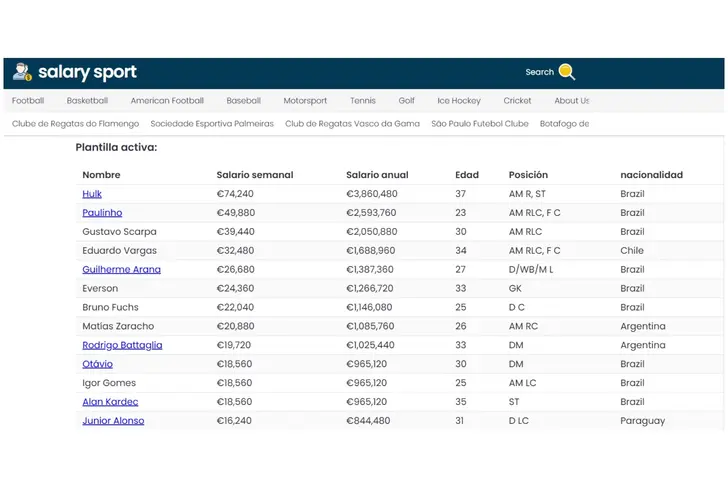This screenshot has width=728, height=488.
Task: View Paulinho's player page
Action: tap(102, 213)
